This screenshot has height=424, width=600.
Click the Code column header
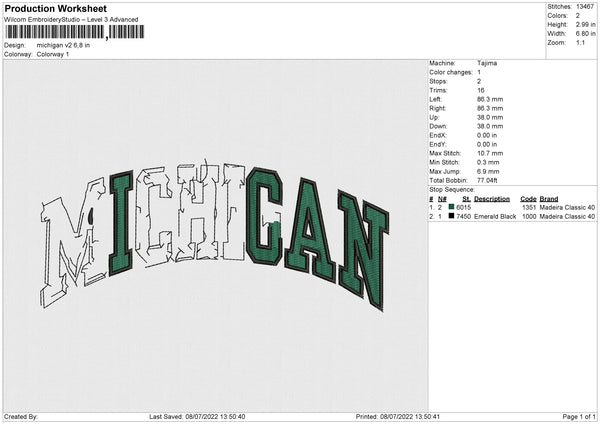[528, 199]
